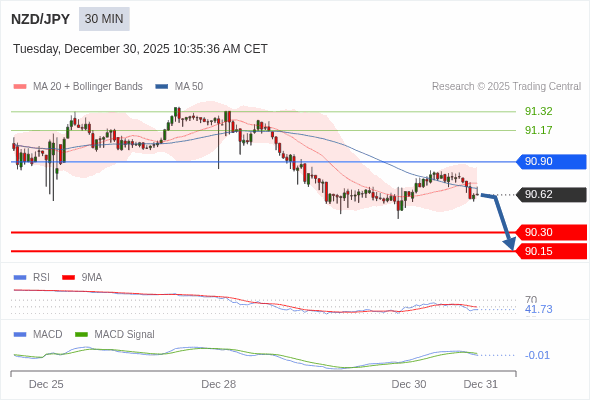Image resolution: width=590 pixels, height=400 pixels.
Task: Click the red 90.15 support price tag
Action: (552, 251)
